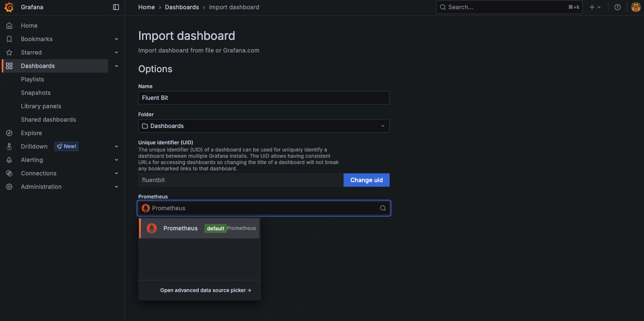Expand the Administration section chevron
The image size is (644, 321).
(x=116, y=187)
